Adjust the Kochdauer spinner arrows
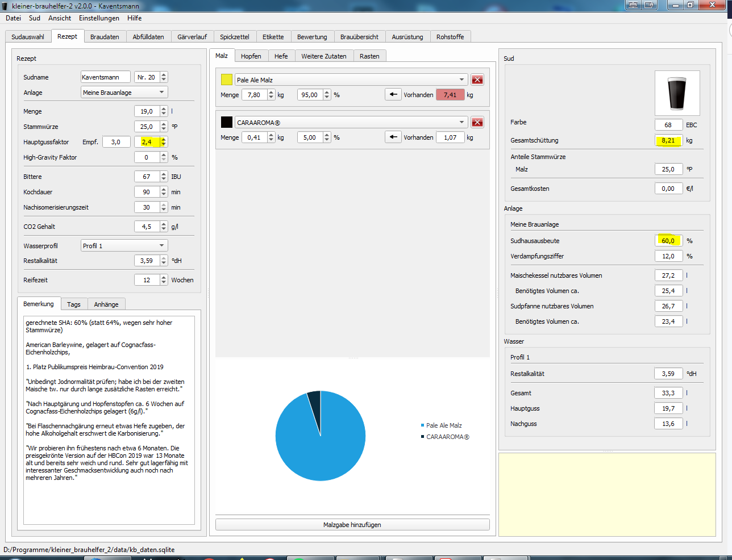Screen dimensions: 732x560 click(x=164, y=192)
